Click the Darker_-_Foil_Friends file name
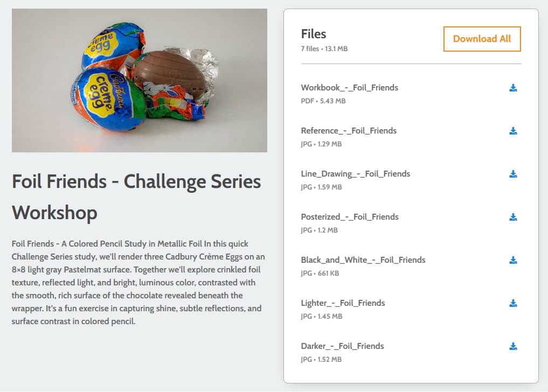 click(342, 346)
